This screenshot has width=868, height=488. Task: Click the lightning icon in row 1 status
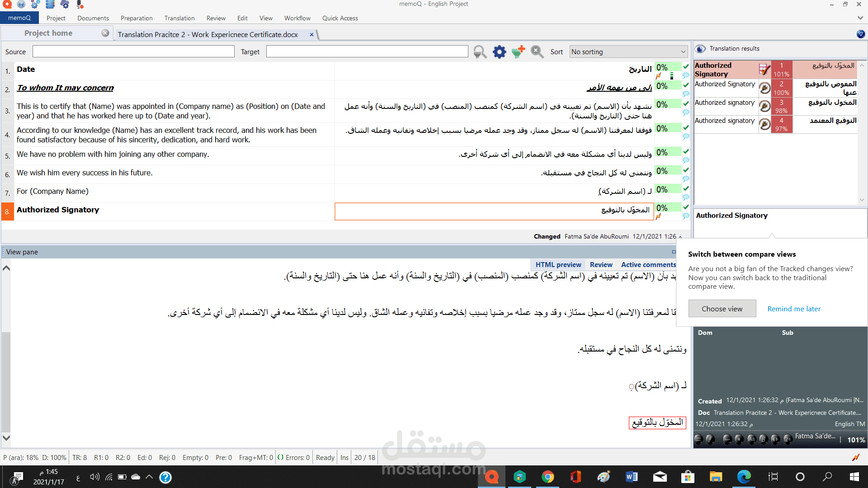click(x=658, y=76)
